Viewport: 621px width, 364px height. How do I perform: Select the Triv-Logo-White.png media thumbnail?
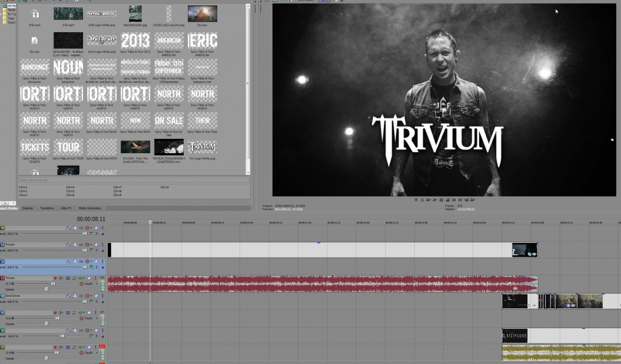click(203, 147)
